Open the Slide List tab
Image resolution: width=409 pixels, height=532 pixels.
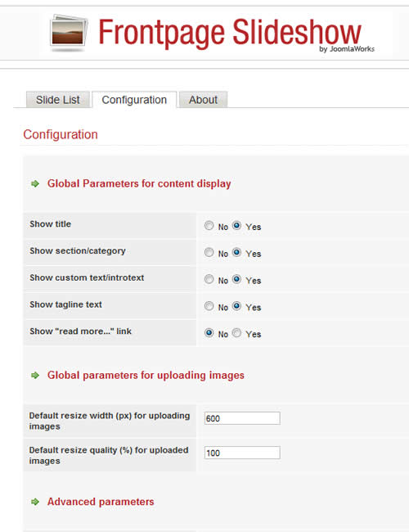(x=58, y=100)
